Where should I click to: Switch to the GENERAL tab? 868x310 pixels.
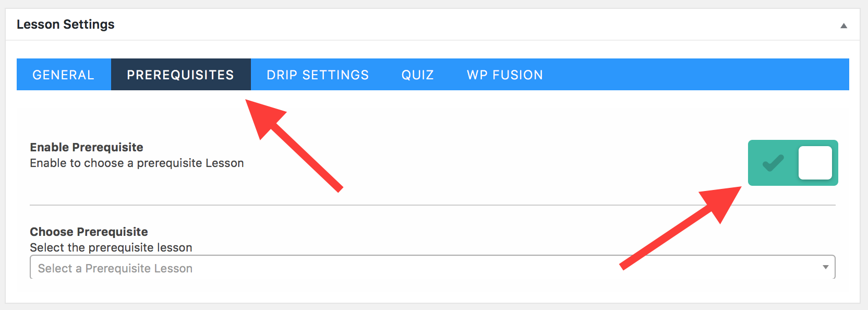[x=63, y=75]
